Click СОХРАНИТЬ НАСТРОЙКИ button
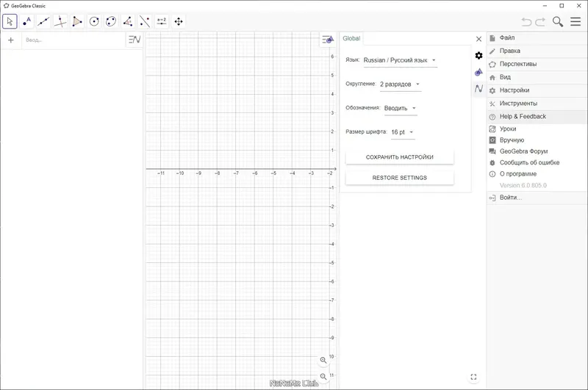 click(399, 157)
